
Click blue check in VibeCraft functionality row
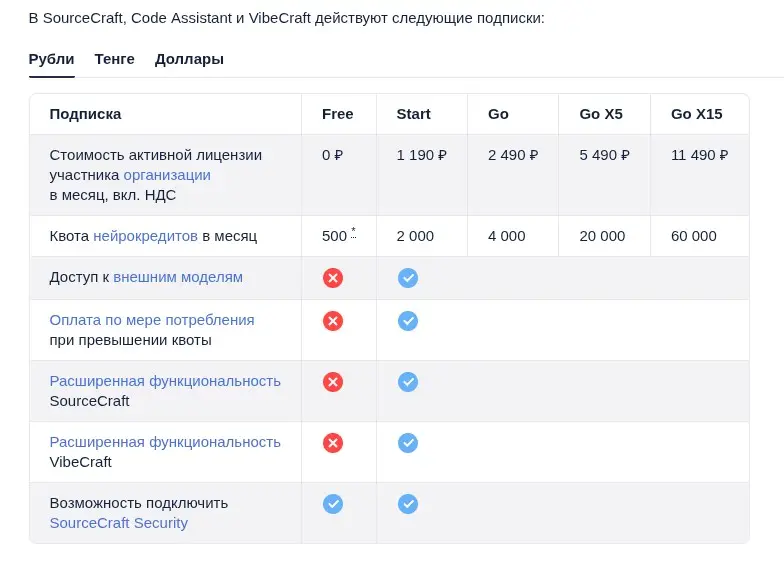(408, 442)
